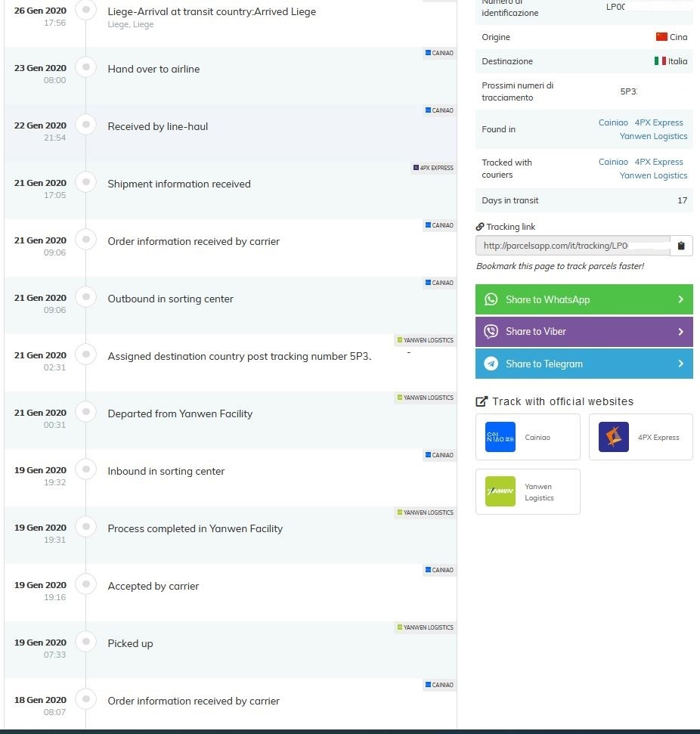Select text 'Accepted by carrier'
The image size is (700, 734).
click(153, 586)
